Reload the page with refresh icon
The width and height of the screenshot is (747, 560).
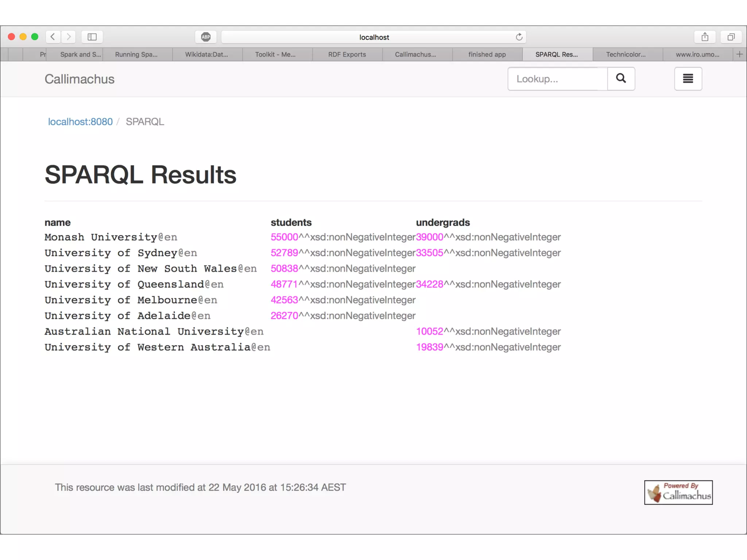point(519,37)
